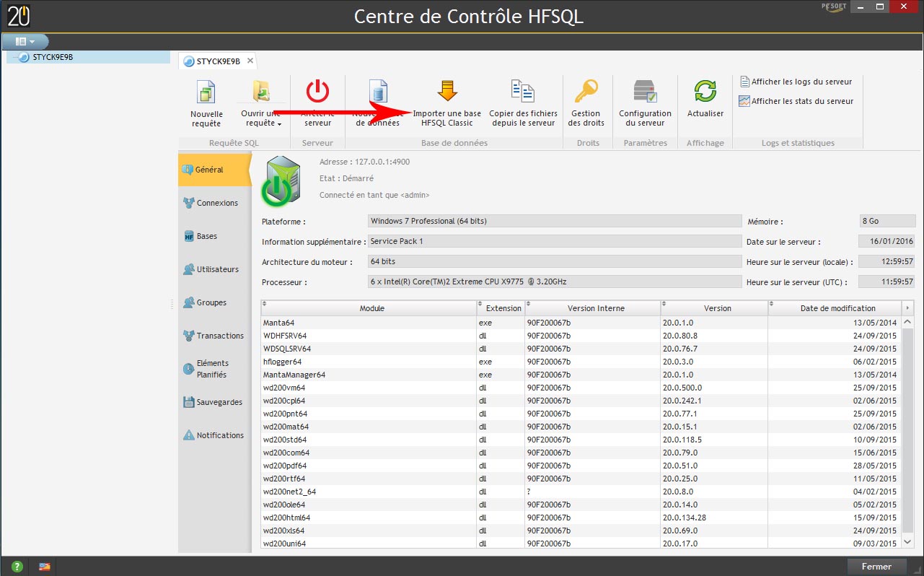Click the Heure sur le serveur (UTC) field
The image size is (924, 576).
coord(886,282)
